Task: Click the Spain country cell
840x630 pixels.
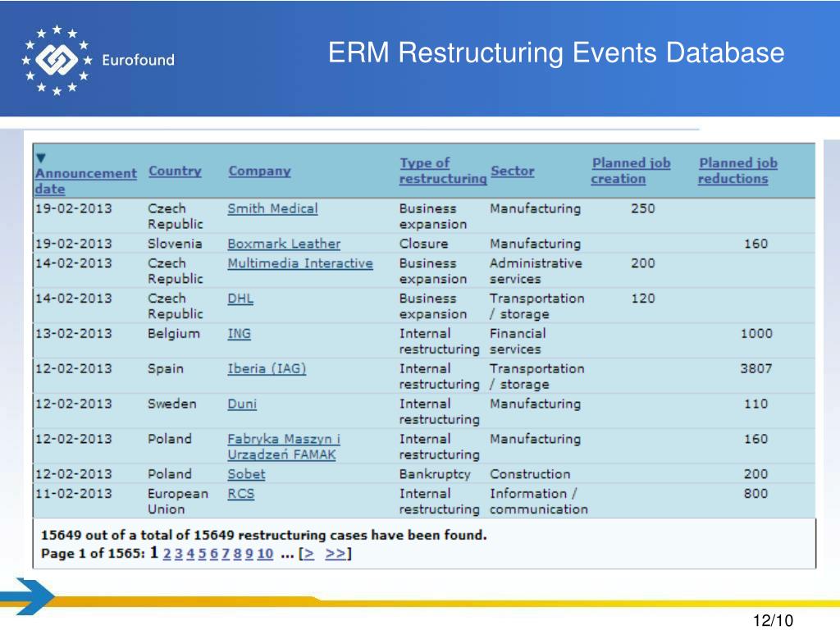Action: pos(166,368)
